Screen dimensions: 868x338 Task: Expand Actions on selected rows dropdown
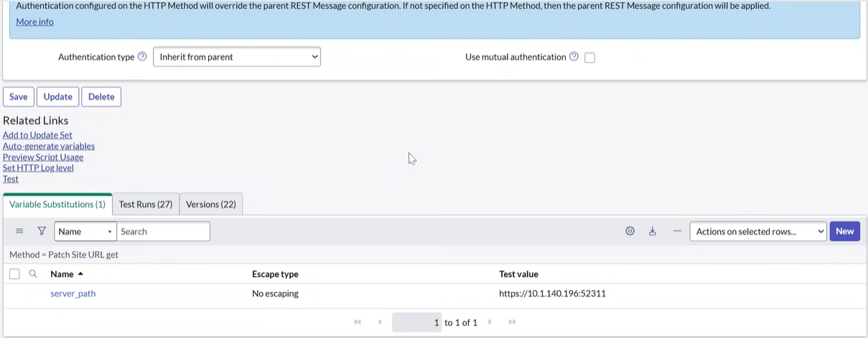click(757, 231)
